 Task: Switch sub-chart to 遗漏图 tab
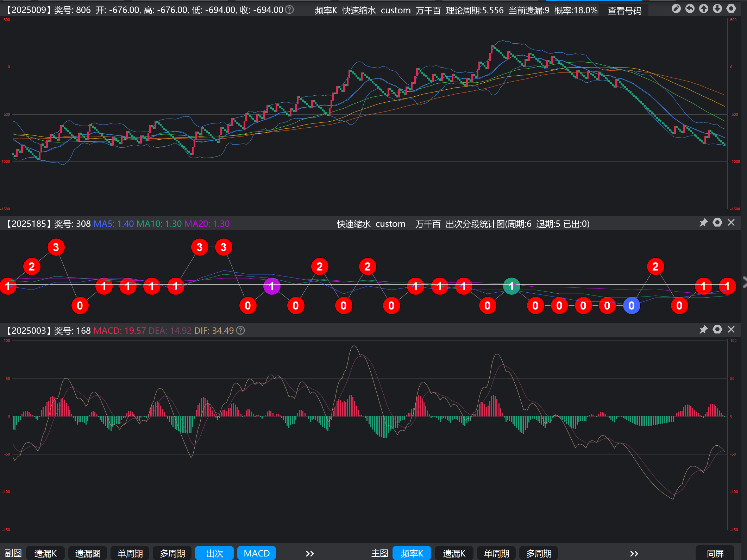point(88,553)
